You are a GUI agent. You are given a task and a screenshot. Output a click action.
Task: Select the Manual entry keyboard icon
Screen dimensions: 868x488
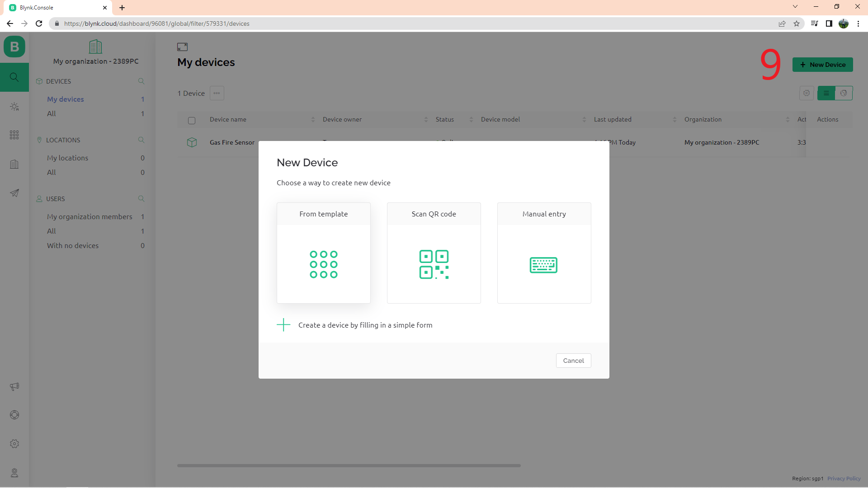click(543, 265)
